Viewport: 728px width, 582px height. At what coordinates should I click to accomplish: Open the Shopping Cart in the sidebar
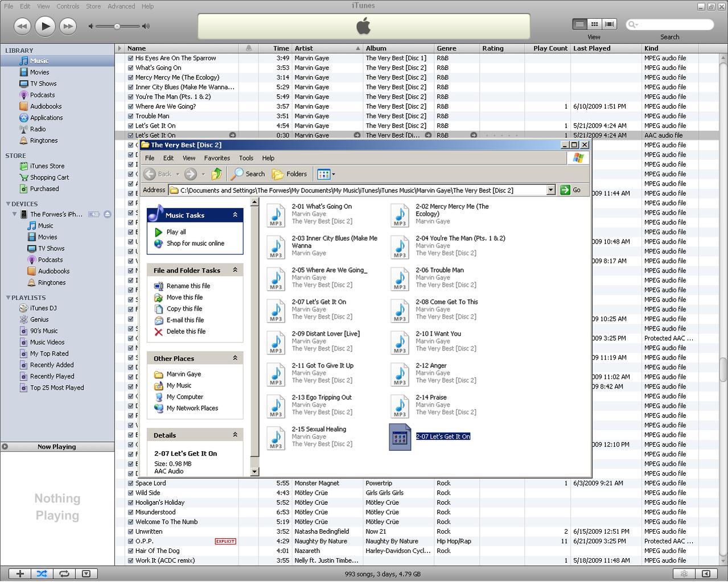[50, 178]
